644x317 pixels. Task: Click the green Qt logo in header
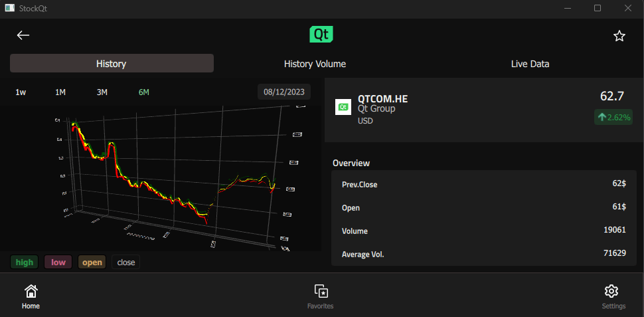pyautogui.click(x=321, y=35)
